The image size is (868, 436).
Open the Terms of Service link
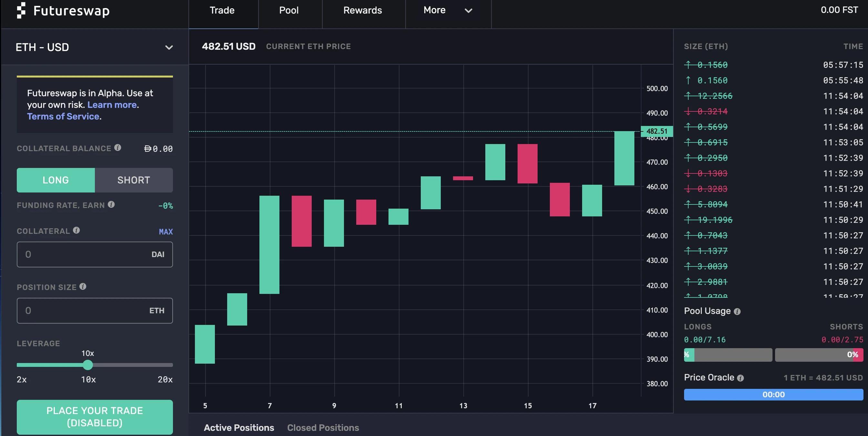click(63, 116)
